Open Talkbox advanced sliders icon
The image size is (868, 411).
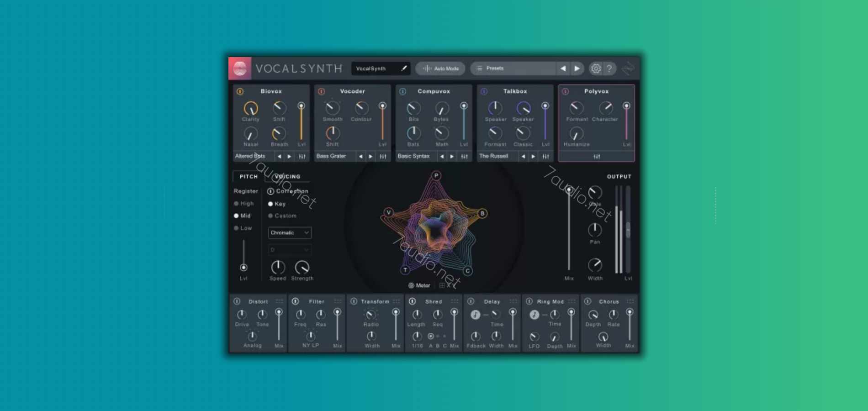pos(546,156)
